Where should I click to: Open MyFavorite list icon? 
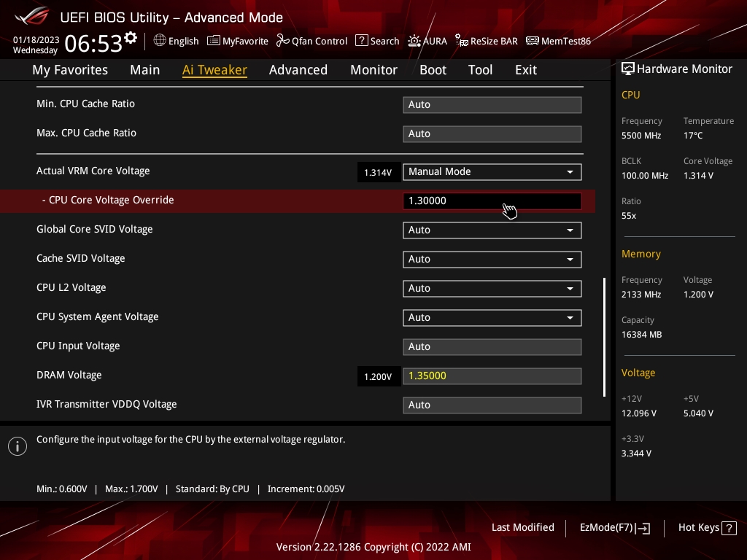click(214, 41)
